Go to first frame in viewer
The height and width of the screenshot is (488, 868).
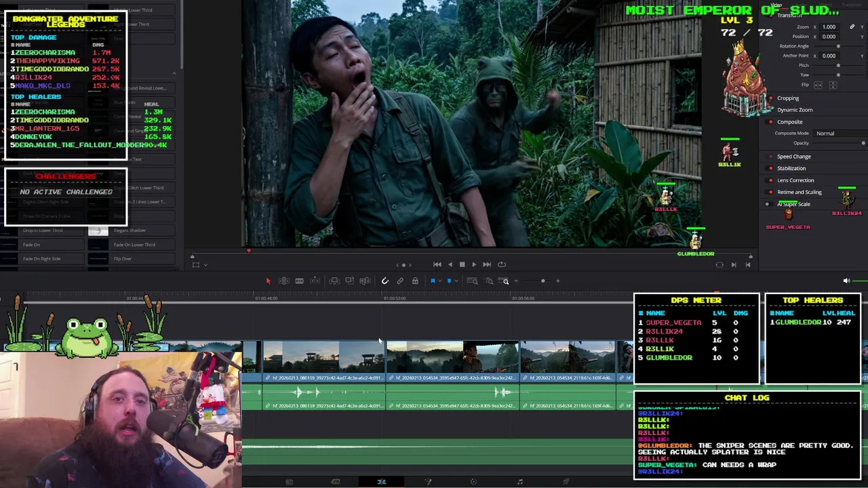tap(437, 264)
